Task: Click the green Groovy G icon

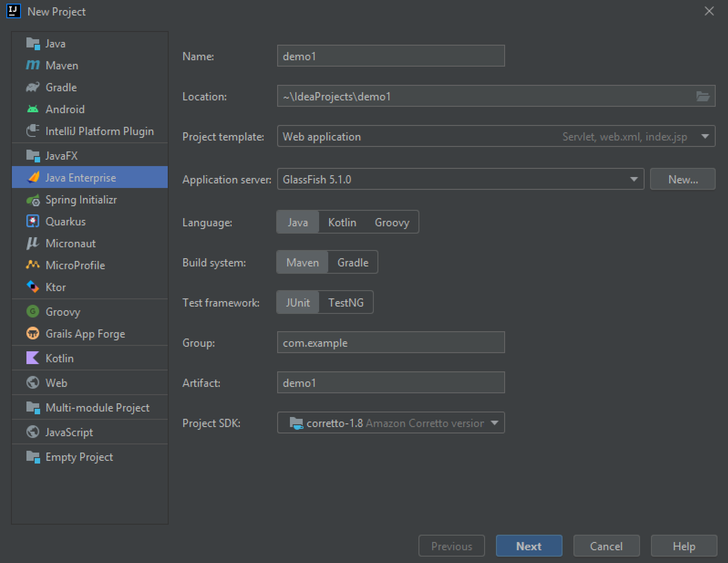Action: point(33,312)
